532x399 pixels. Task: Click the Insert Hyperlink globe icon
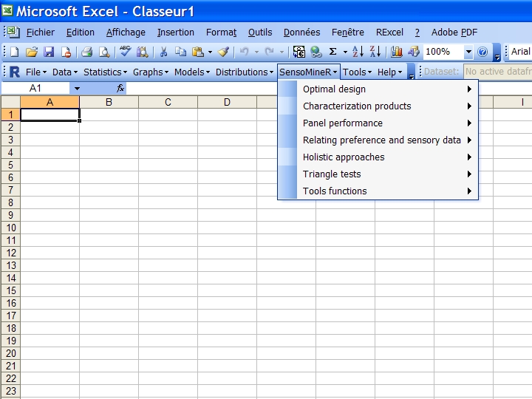[316, 52]
